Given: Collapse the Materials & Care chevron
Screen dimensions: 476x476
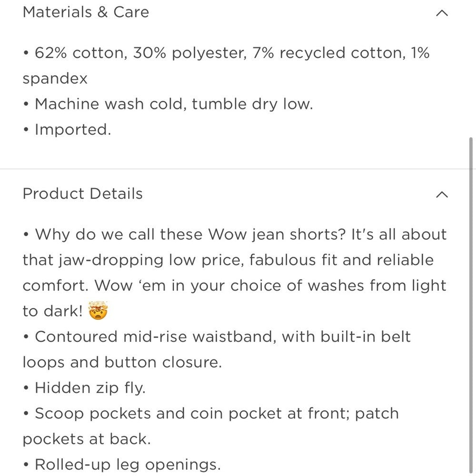Looking at the screenshot, I should [442, 13].
